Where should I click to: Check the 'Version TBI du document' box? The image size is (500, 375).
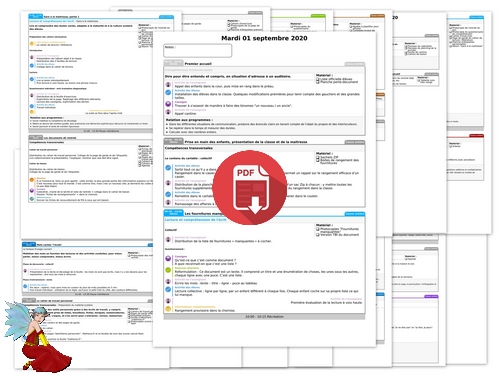pyautogui.click(x=318, y=235)
